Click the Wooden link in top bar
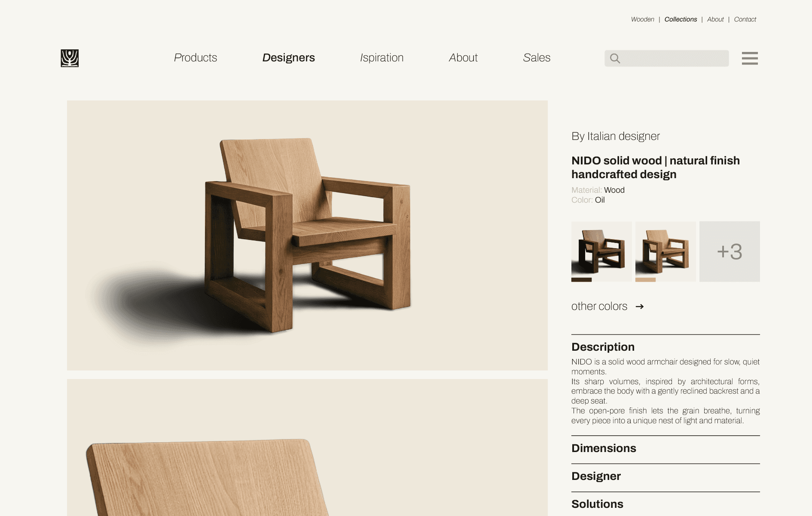 point(642,19)
